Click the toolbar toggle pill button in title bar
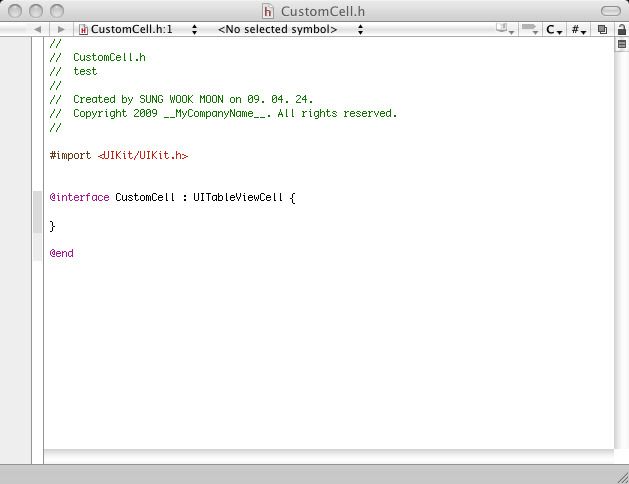629x484 pixels. (611, 11)
